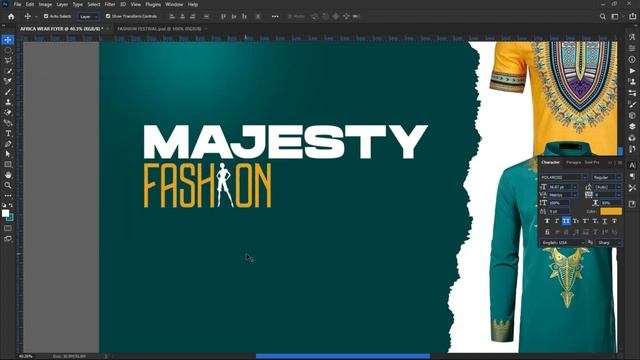Toggle Strikethrough in Character panel
Image resolution: width=640 pixels, height=360 pixels.
click(614, 221)
